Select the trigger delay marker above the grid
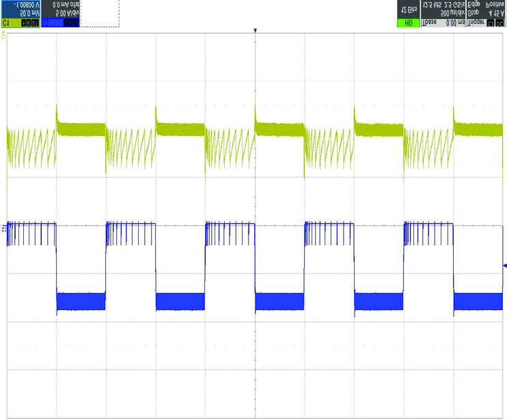 255,31
